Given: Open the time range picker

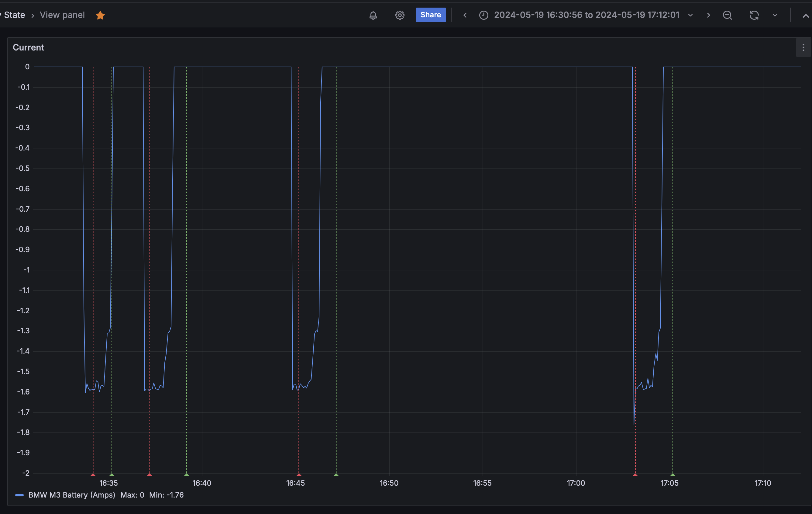Looking at the screenshot, I should (x=586, y=15).
